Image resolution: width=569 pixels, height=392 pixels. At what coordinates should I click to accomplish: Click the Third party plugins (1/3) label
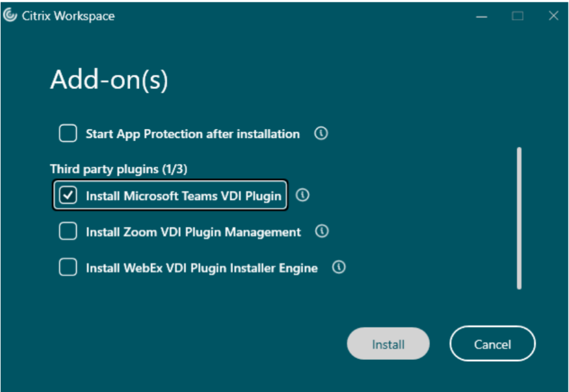point(123,169)
